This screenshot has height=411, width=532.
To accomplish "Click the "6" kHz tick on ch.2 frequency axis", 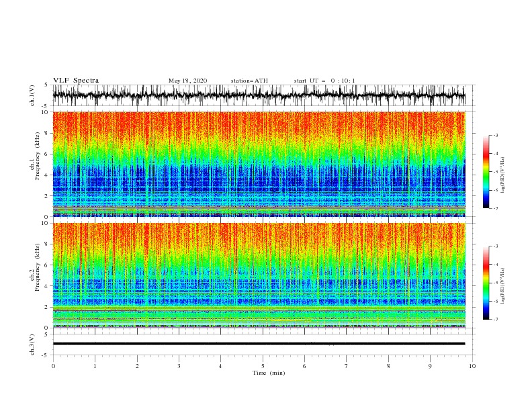I will pos(47,265).
